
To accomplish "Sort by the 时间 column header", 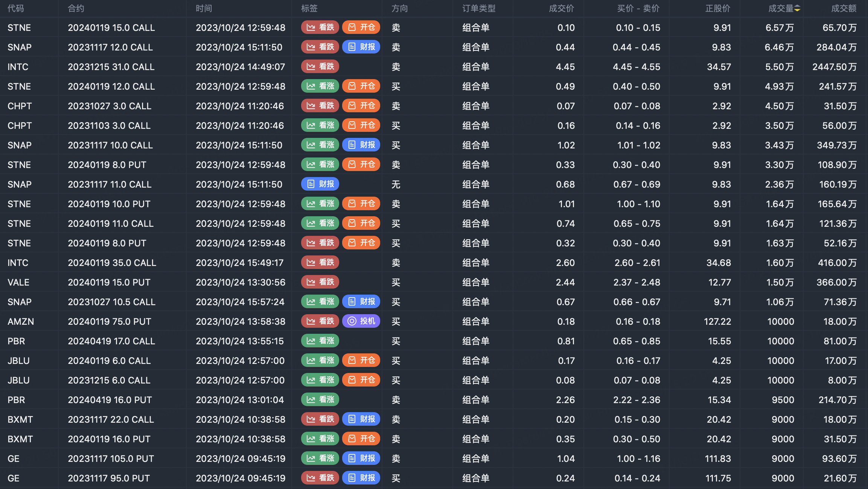I will 204,8.
